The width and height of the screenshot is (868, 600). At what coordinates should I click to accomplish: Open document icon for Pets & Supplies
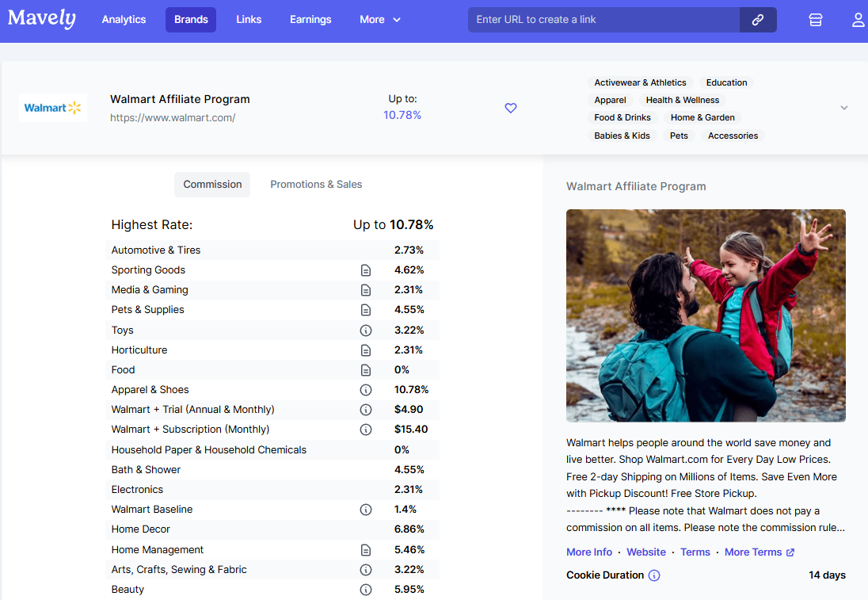[x=365, y=310]
